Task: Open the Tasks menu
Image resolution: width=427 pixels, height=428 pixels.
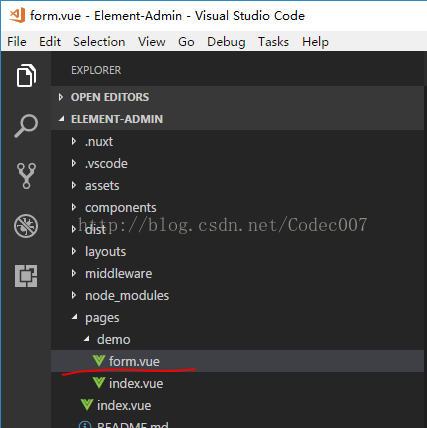Action: (x=273, y=42)
